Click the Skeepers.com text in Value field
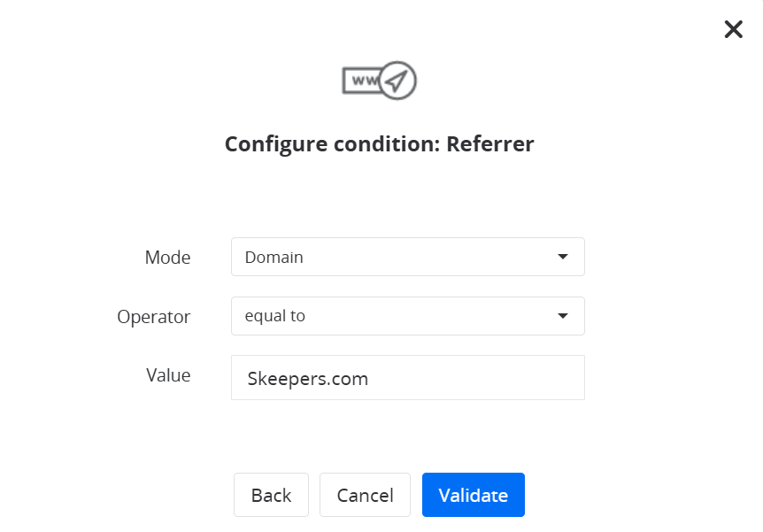763x532 pixels. click(308, 379)
